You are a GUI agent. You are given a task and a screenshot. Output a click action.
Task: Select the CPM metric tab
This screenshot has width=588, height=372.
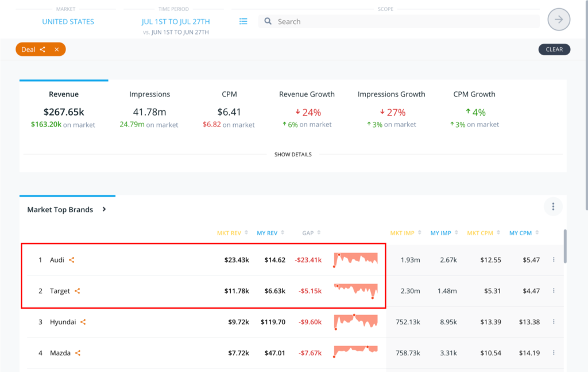point(229,109)
